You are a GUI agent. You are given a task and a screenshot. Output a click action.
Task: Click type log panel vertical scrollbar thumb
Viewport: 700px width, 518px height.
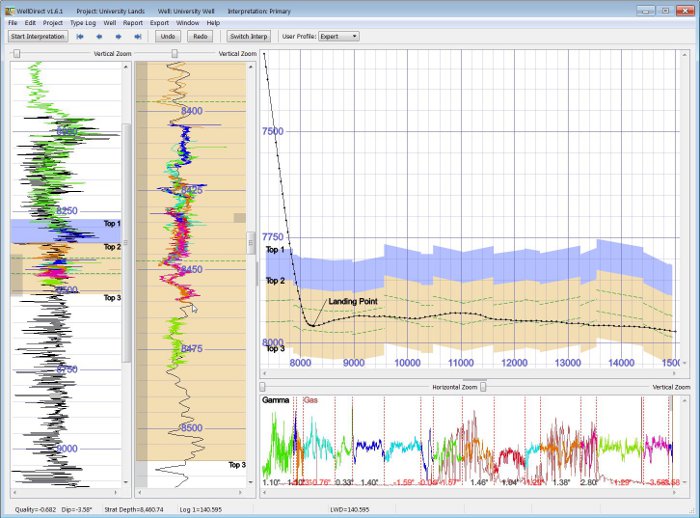(126, 242)
